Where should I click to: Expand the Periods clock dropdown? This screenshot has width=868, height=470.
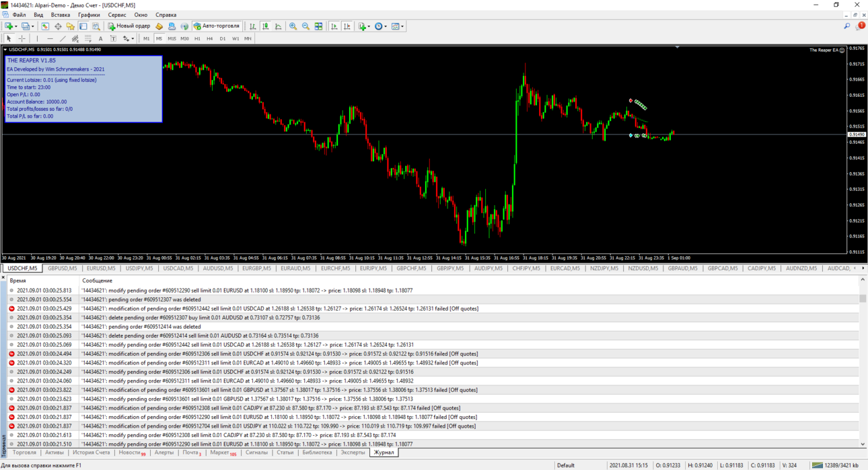coord(386,26)
